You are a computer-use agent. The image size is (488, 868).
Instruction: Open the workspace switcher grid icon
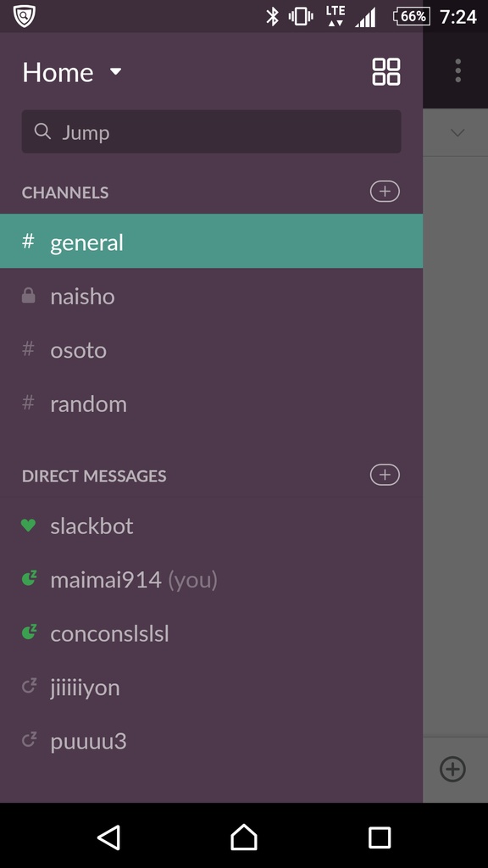tap(385, 72)
